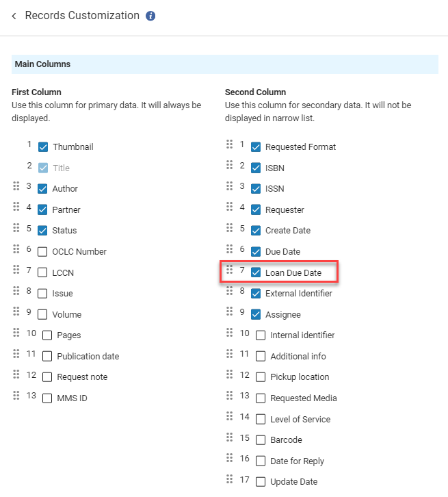
Task: Open the info icon next to Records Customization
Action: coord(150,16)
